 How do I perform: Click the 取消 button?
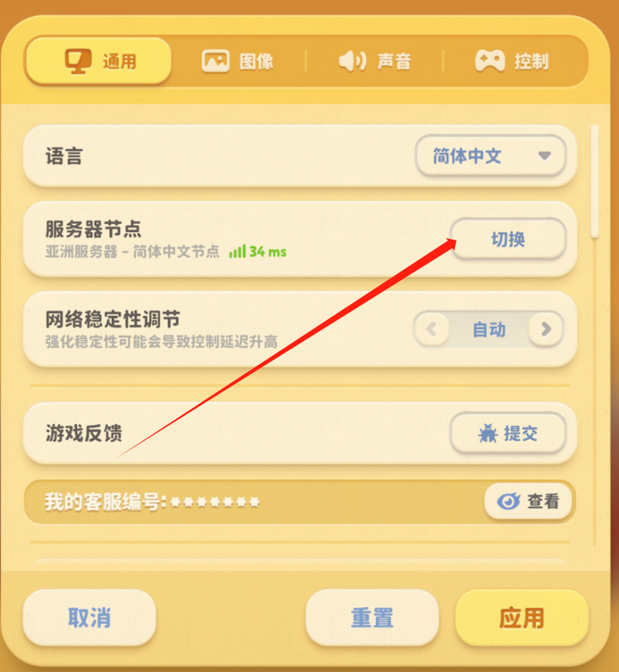[x=89, y=618]
